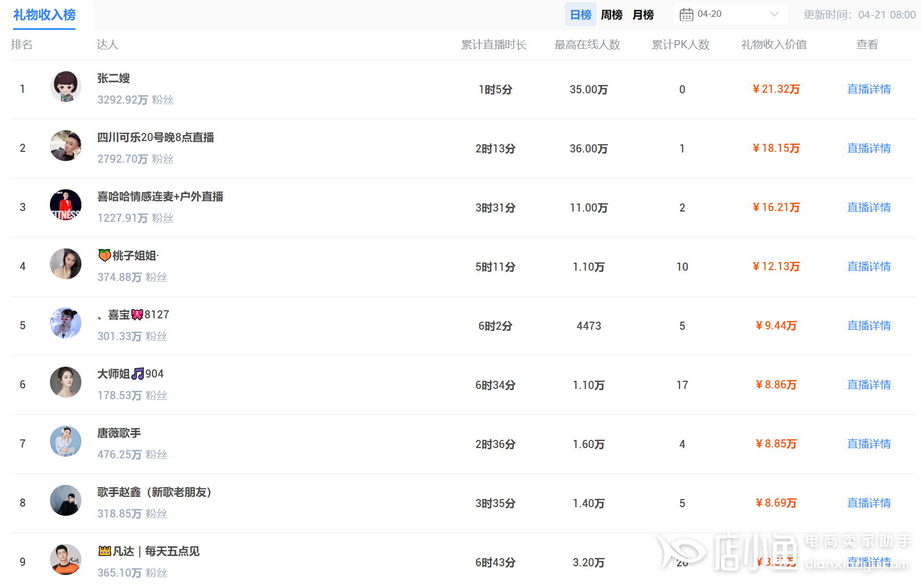Screen dimensions: 921x588
Task: Click the 累计直播时长 column header
Action: pos(494,44)
